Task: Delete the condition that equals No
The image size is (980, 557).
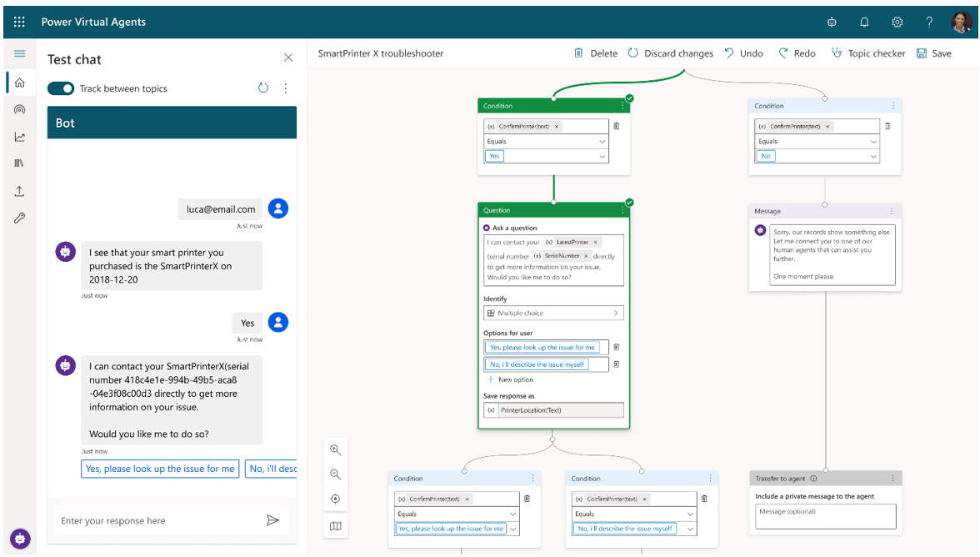Action: tap(887, 126)
